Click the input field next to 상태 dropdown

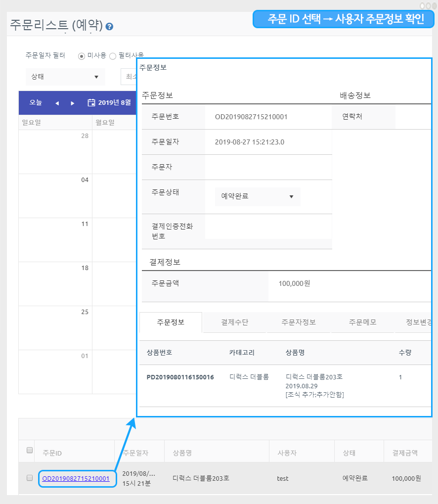pos(129,77)
